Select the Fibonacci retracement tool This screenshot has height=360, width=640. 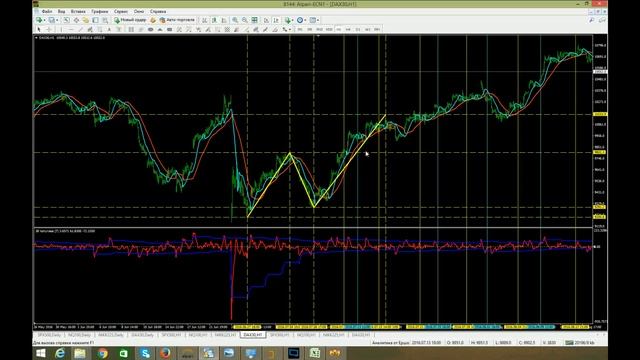(x=100, y=29)
